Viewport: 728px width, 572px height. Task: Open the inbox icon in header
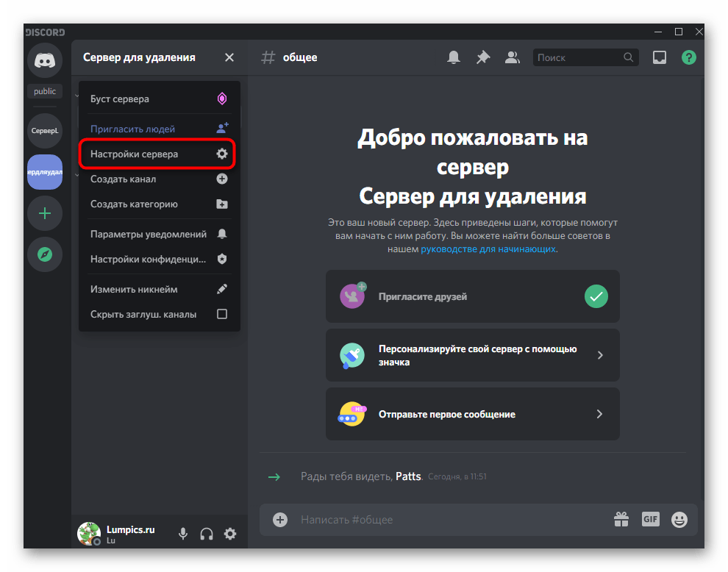pos(660,57)
